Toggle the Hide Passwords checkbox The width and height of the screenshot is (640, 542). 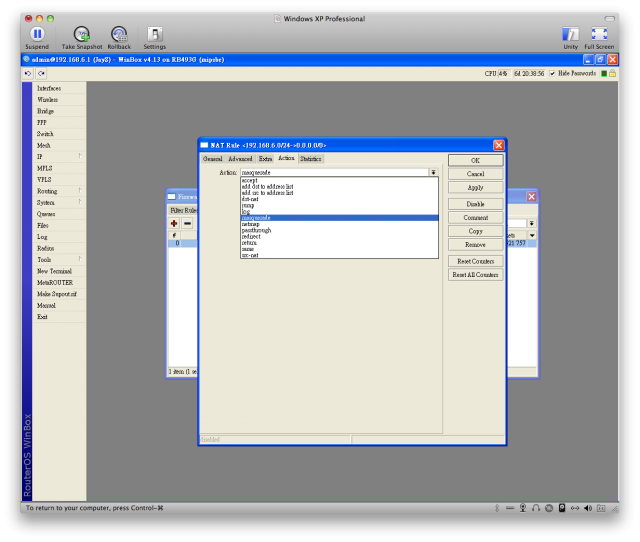click(x=552, y=73)
